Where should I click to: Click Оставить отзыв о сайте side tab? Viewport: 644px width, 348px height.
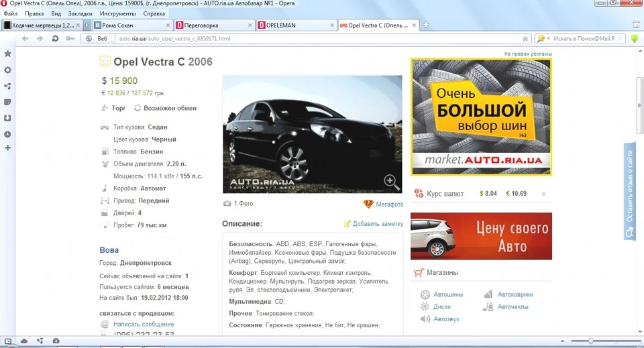click(630, 191)
